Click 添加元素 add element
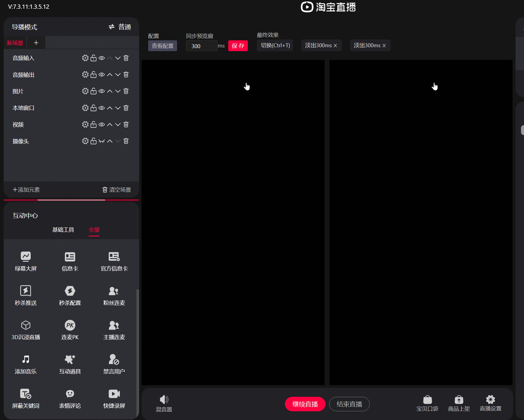The image size is (524, 420). (x=26, y=190)
